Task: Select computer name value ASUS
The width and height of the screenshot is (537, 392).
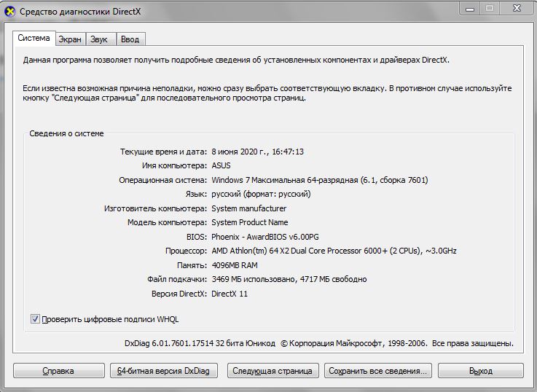Action: pos(222,165)
